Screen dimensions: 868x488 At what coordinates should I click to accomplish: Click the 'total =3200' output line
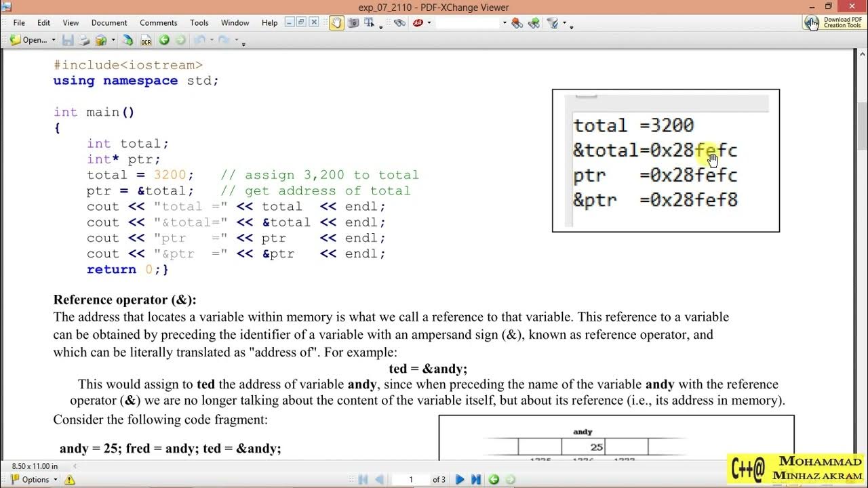click(x=633, y=125)
